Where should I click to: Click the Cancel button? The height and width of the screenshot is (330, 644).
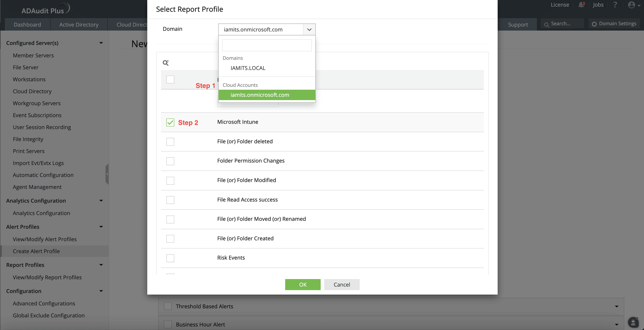click(342, 285)
